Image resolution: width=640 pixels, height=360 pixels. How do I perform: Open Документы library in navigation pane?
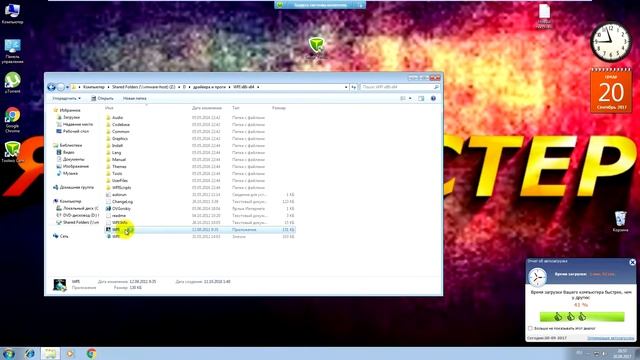tap(73, 159)
